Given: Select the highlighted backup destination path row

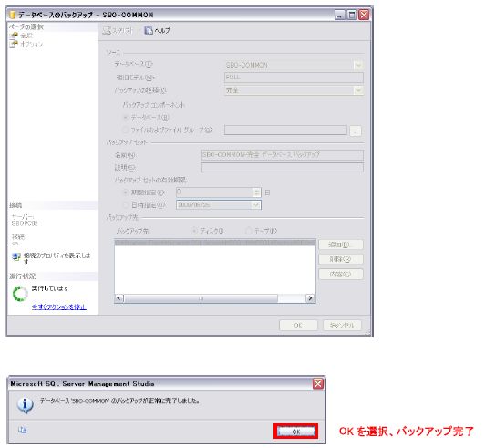Looking at the screenshot, I should [214, 243].
